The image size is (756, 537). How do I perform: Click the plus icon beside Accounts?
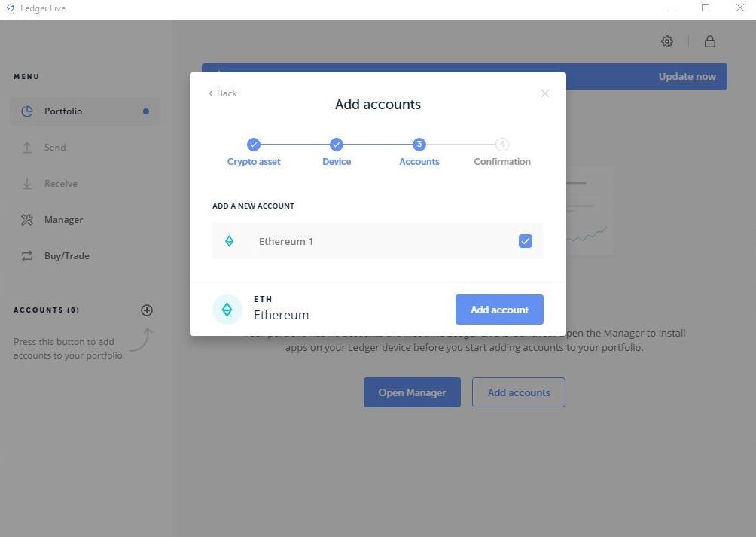[147, 310]
